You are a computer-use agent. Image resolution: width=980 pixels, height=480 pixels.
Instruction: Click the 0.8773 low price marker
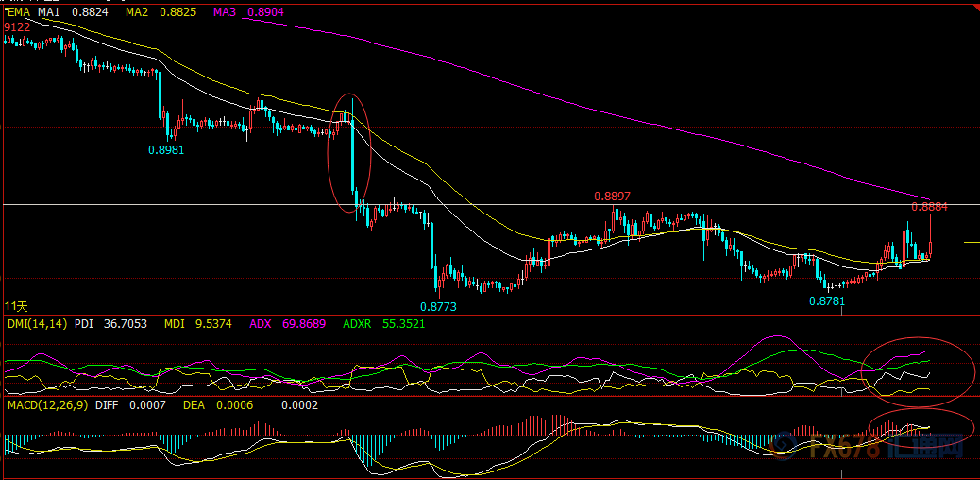(x=438, y=306)
